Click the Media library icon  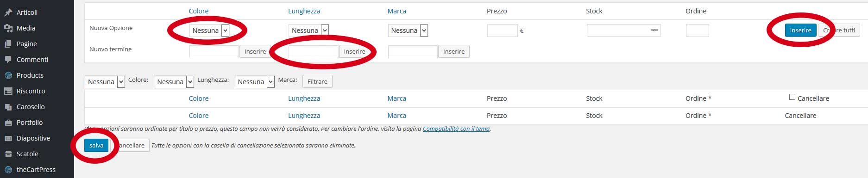[x=8, y=28]
